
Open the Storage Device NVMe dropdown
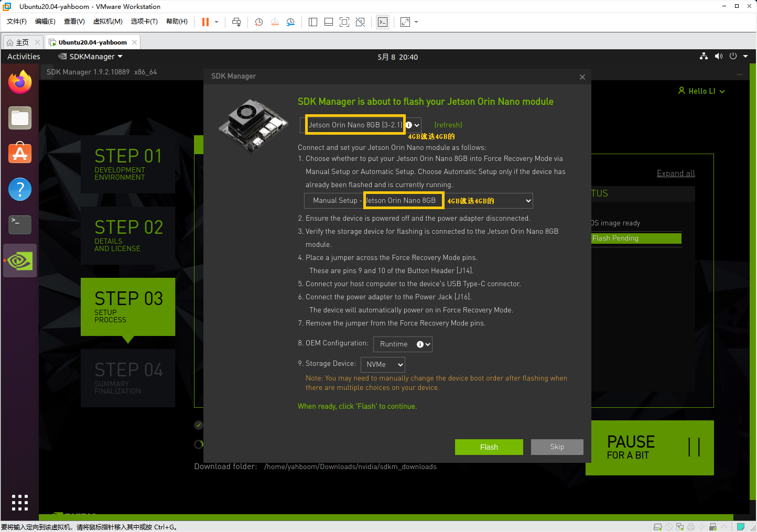pyautogui.click(x=383, y=364)
